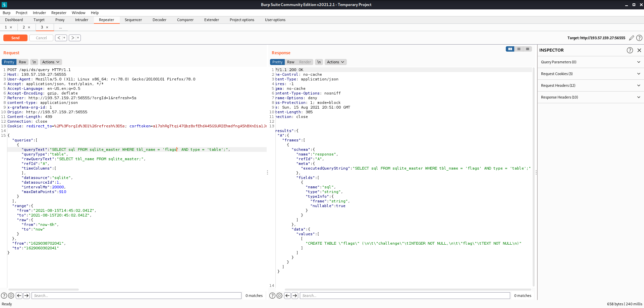The height and width of the screenshot is (308, 644).
Task: Open request Actions dropdown
Action: click(51, 62)
